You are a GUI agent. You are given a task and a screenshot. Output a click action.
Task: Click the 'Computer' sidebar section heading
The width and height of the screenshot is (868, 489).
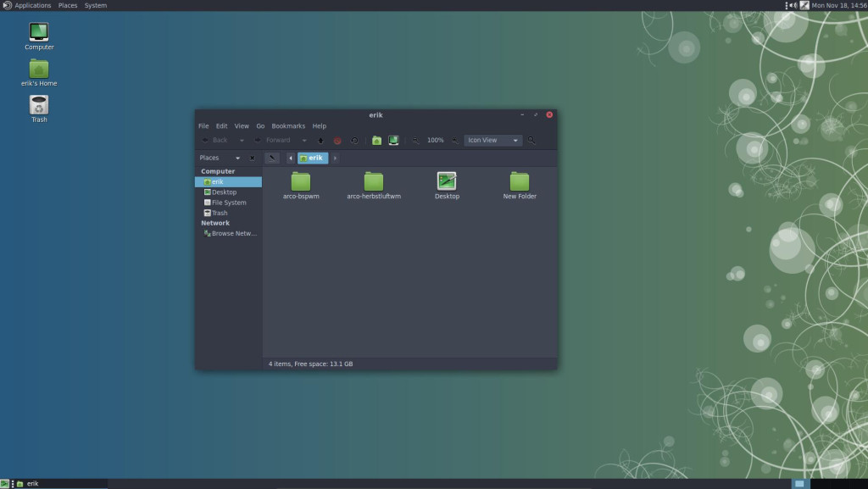point(218,171)
